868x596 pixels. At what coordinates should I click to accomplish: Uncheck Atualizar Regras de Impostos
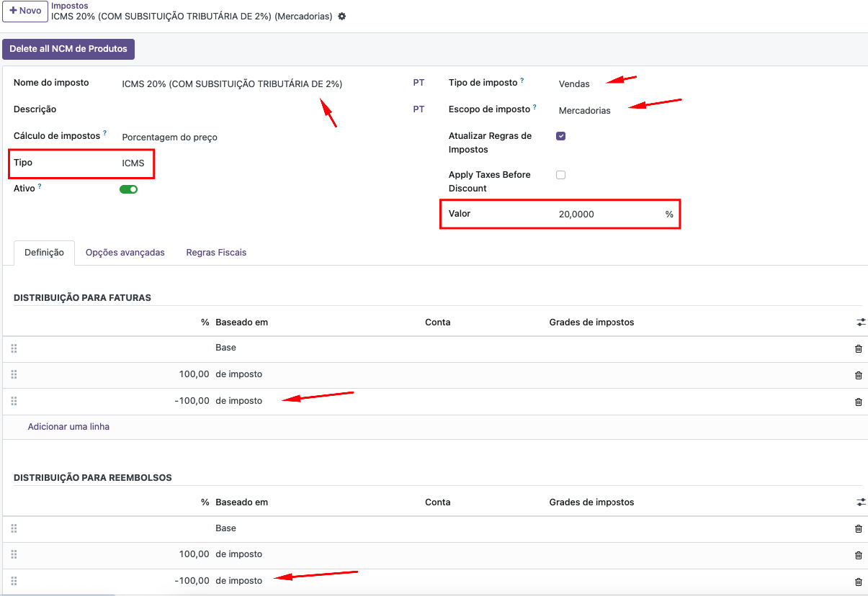[x=561, y=136]
